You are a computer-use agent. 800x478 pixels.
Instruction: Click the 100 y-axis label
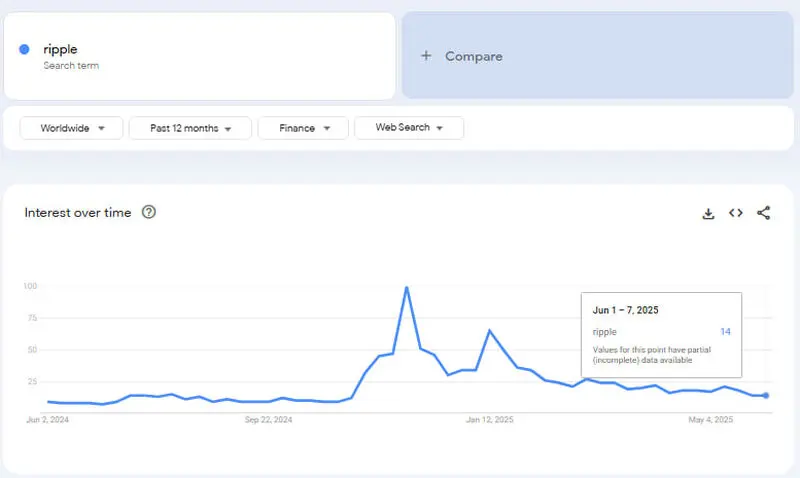(31, 286)
